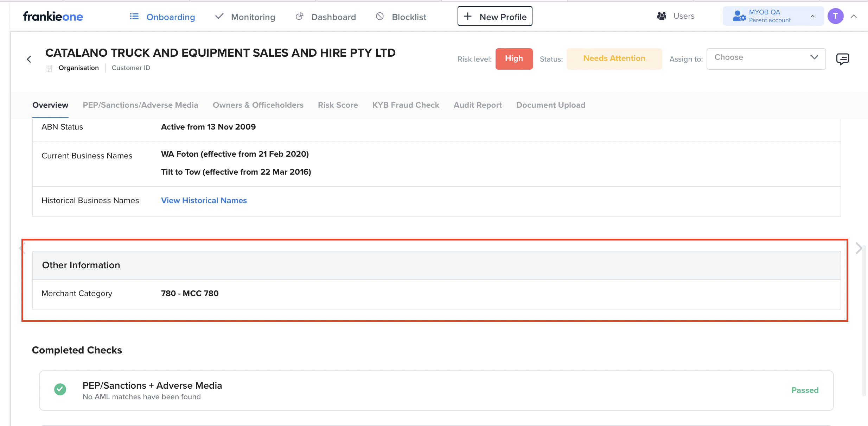Click the Blocklist prohibited icon
The width and height of the screenshot is (868, 426).
tap(380, 17)
